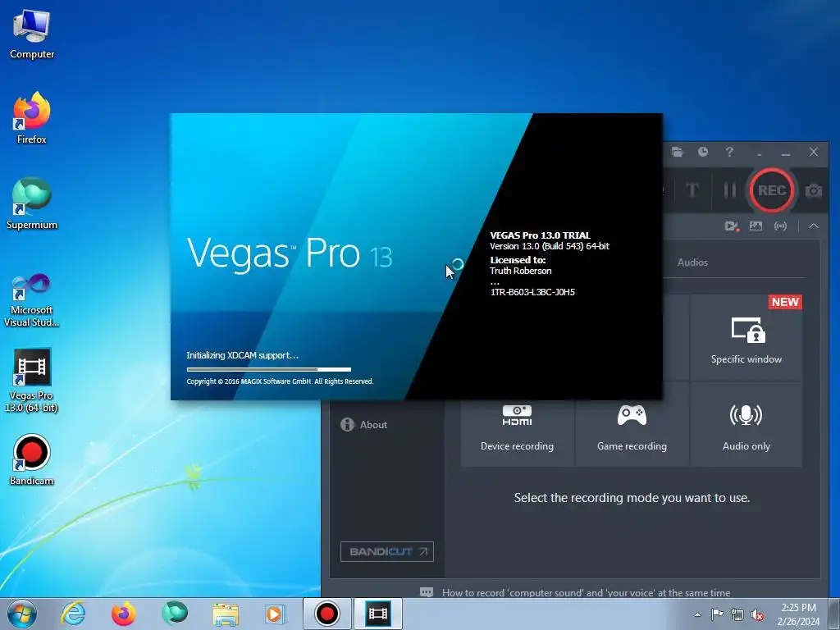
Task: Open the Windows Start menu orb
Action: click(x=22, y=614)
